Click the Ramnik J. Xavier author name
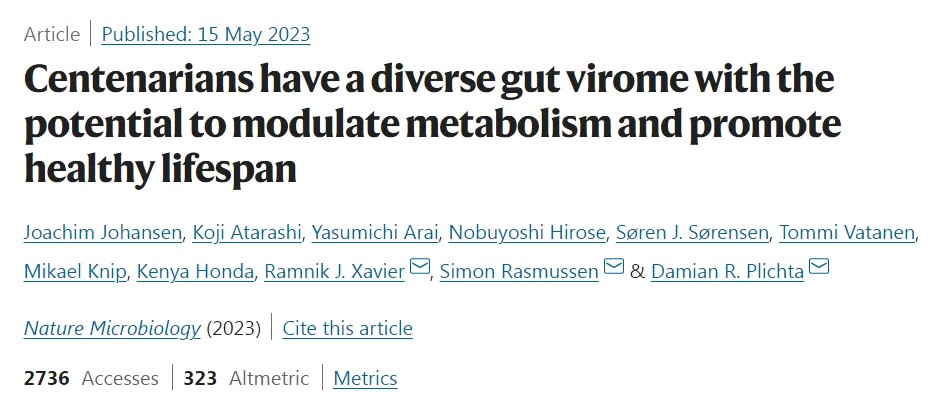This screenshot has height=405, width=948. click(x=335, y=272)
